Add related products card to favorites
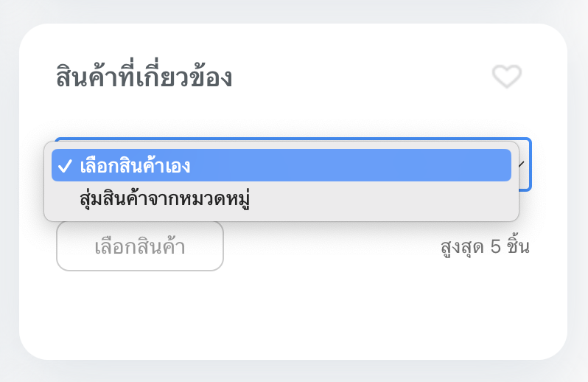The image size is (588, 382). click(x=507, y=76)
